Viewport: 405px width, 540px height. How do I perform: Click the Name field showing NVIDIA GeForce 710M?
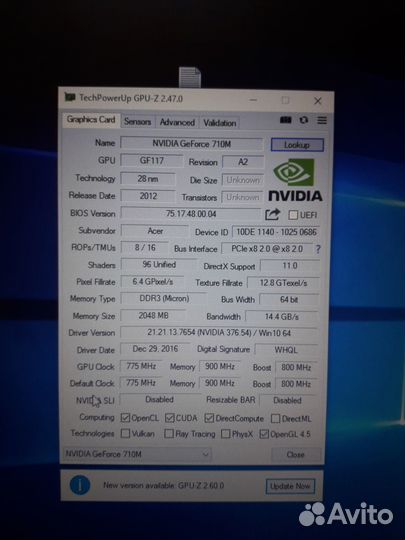click(x=191, y=144)
